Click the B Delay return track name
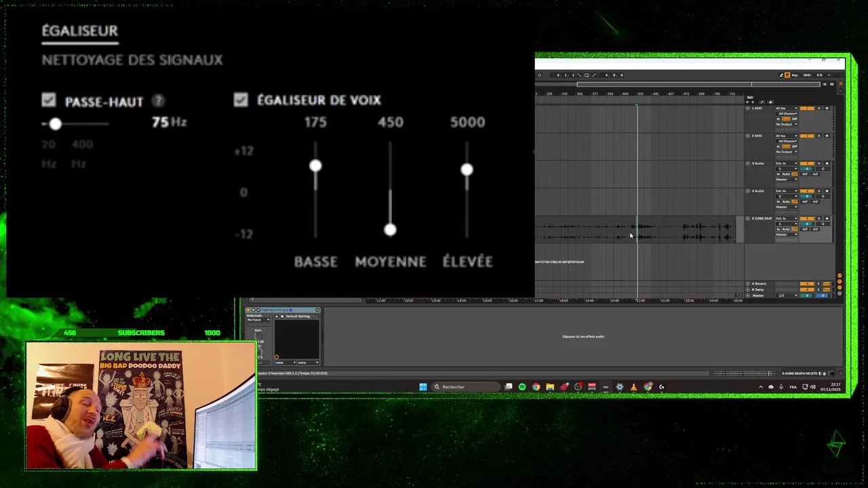Image resolution: width=868 pixels, height=488 pixels. pyautogui.click(x=758, y=289)
